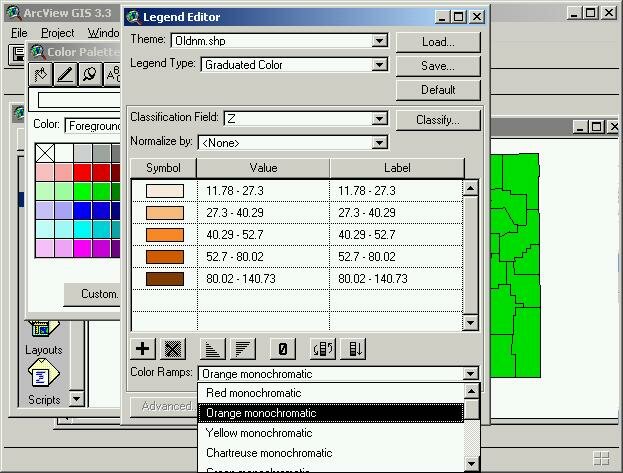Click the Default button
This screenshot has width=623, height=473.
(x=438, y=90)
